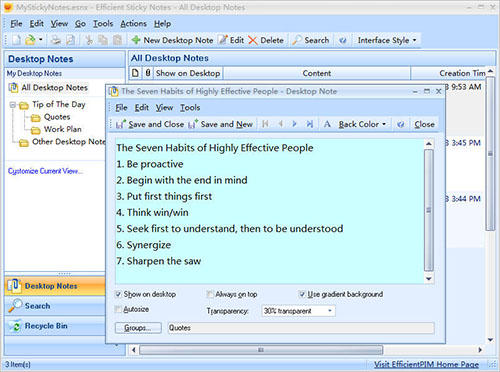Click the help icon in the note toolbar
This screenshot has width=500, height=372.
pyautogui.click(x=401, y=124)
